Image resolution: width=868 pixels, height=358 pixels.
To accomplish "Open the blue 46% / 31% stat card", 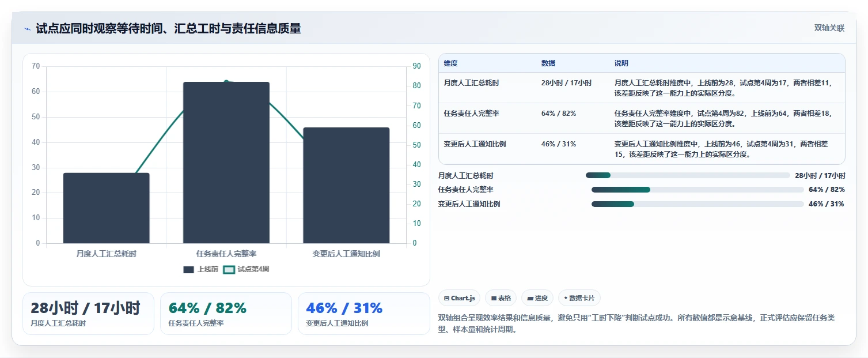I will tap(364, 314).
